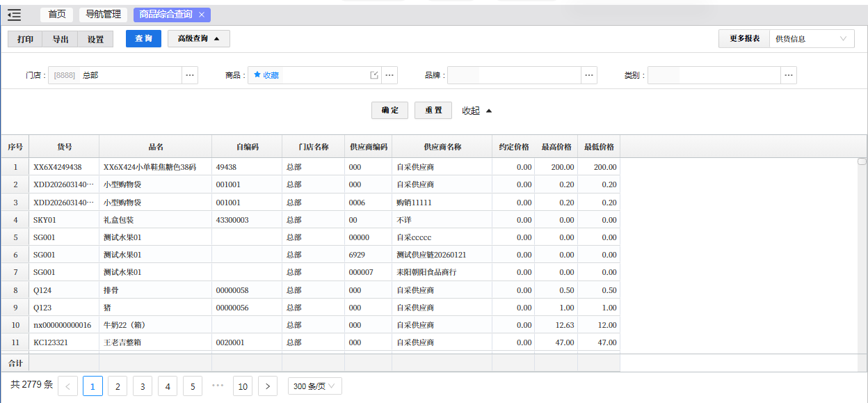Click the edit icon inside the 商品 field
The image size is (868, 403).
coord(374,75)
